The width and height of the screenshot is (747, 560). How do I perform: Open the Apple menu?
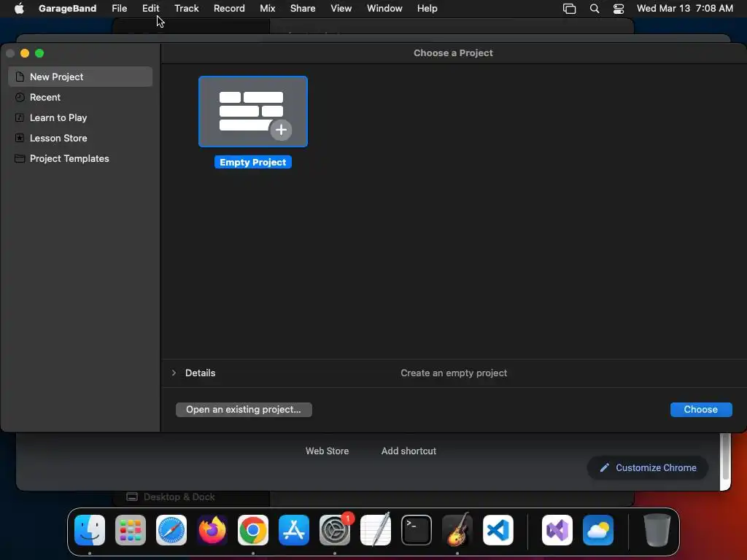point(19,8)
